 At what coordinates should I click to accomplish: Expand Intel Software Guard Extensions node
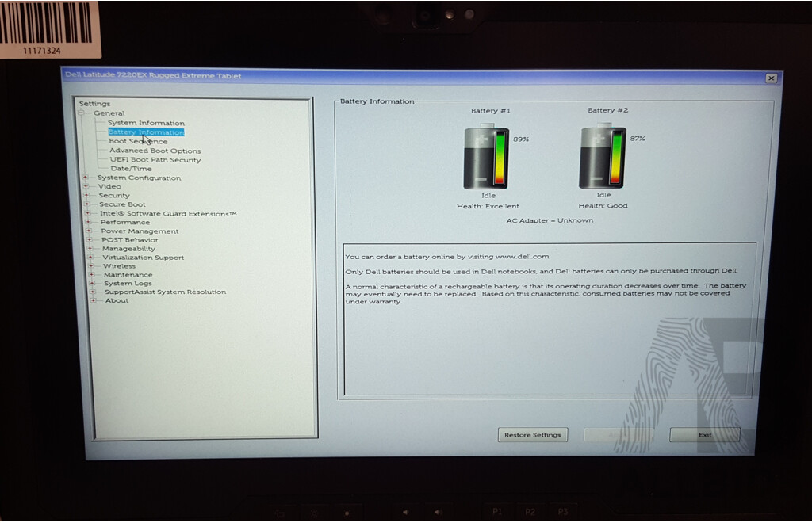87,213
